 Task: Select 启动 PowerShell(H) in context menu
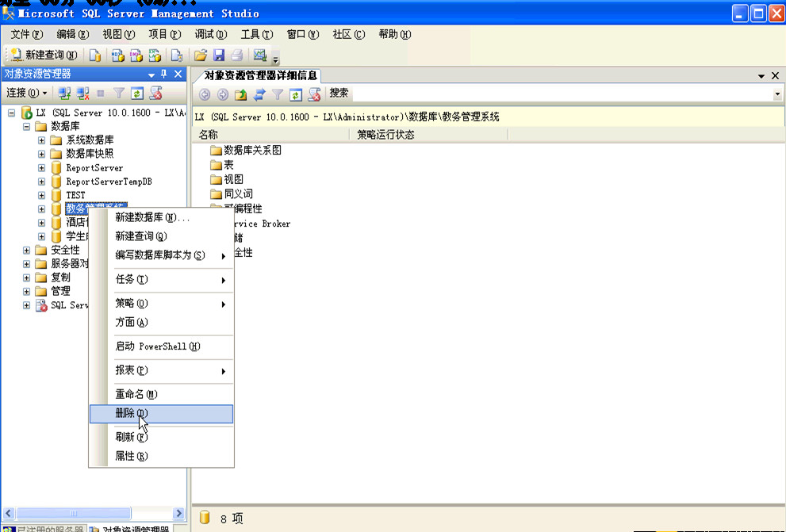tap(161, 346)
